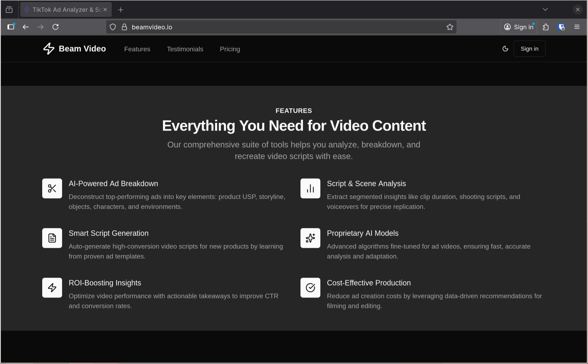Click the scissors icon for AI-Powered Ad Breakdown

52,188
